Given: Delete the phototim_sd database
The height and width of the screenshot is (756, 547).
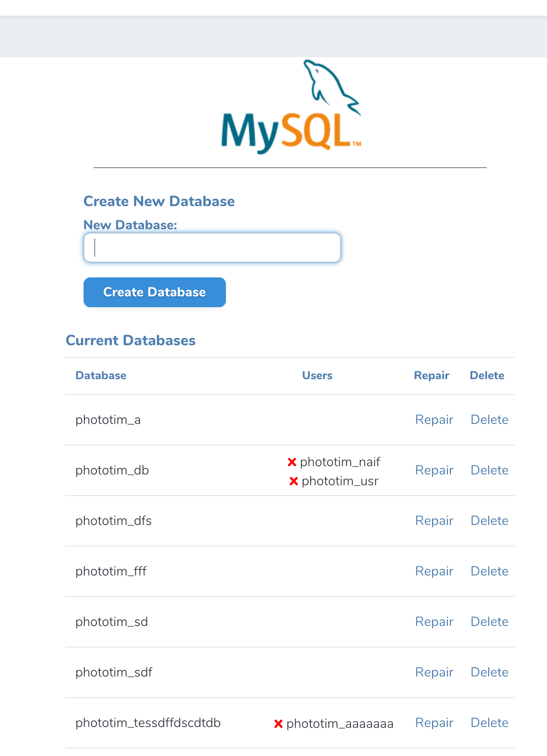Looking at the screenshot, I should (489, 622).
